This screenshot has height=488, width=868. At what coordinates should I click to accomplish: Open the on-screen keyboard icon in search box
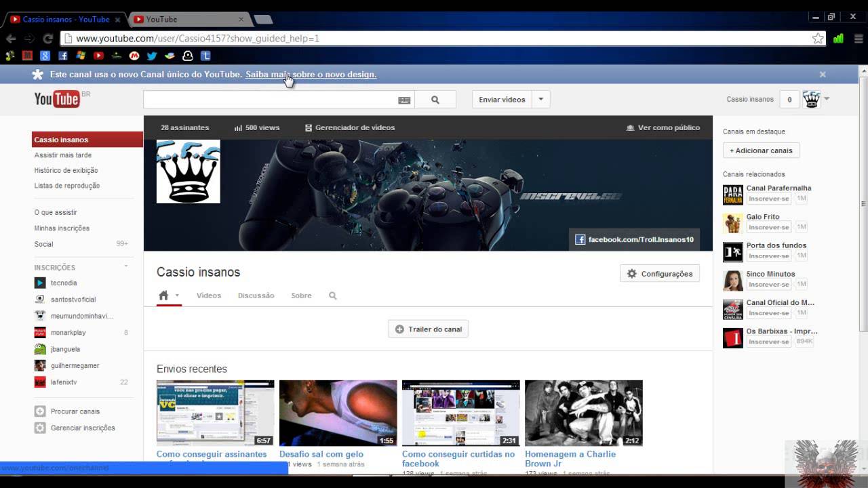tap(404, 100)
